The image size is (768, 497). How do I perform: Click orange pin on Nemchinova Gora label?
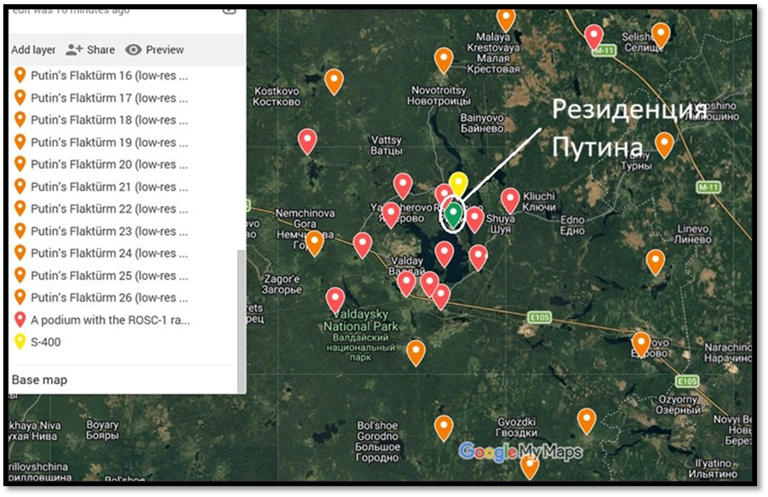[x=314, y=242]
